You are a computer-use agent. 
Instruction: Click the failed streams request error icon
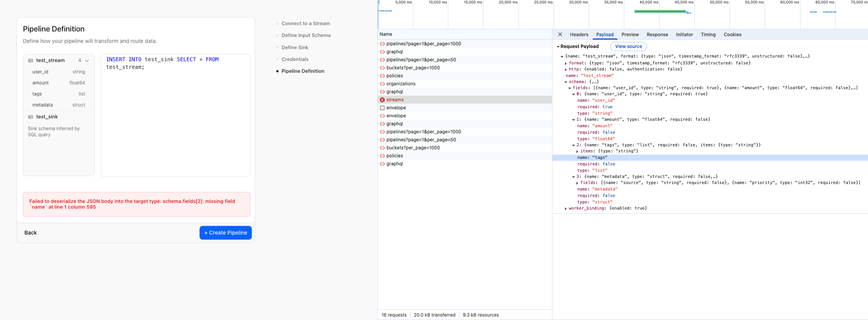(x=382, y=100)
